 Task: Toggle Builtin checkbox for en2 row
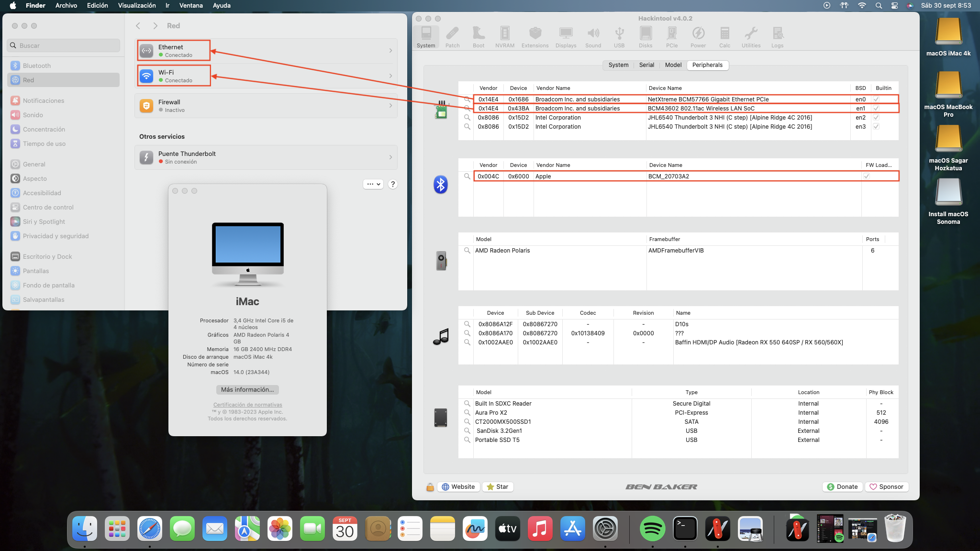(x=876, y=118)
